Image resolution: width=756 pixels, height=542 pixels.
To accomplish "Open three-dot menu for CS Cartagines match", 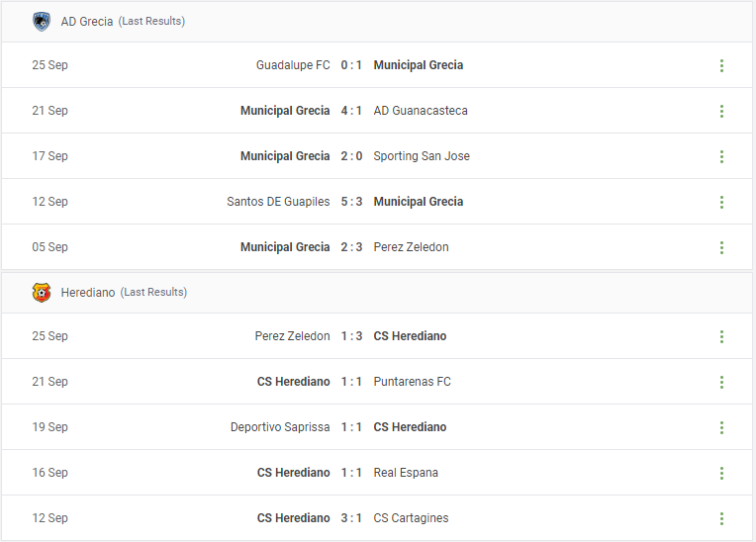I will (x=721, y=518).
